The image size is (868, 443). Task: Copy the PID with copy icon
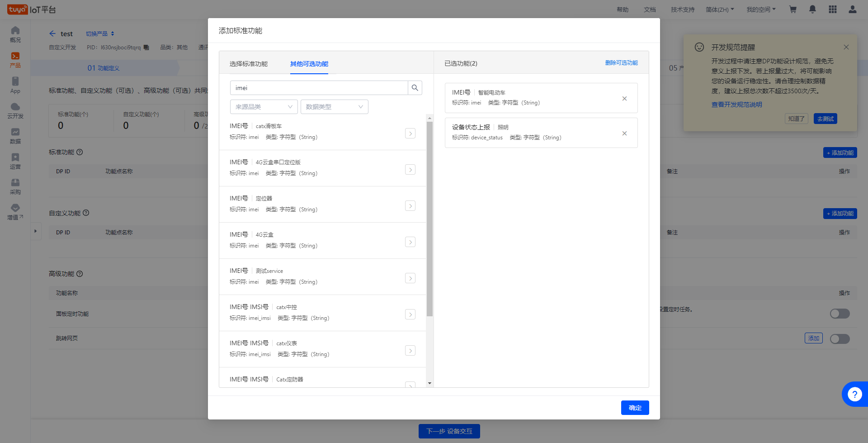[146, 48]
